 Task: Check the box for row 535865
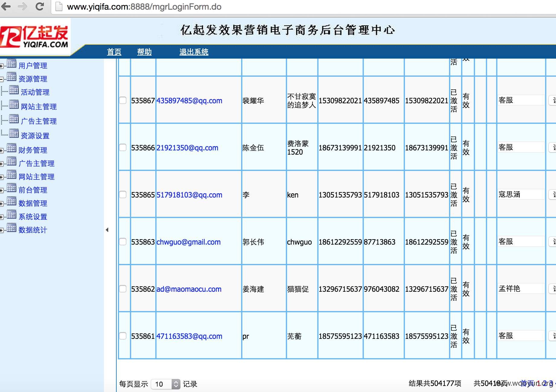[123, 194]
